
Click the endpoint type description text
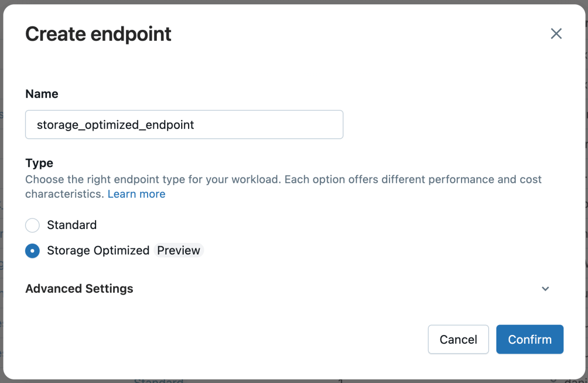283,179
